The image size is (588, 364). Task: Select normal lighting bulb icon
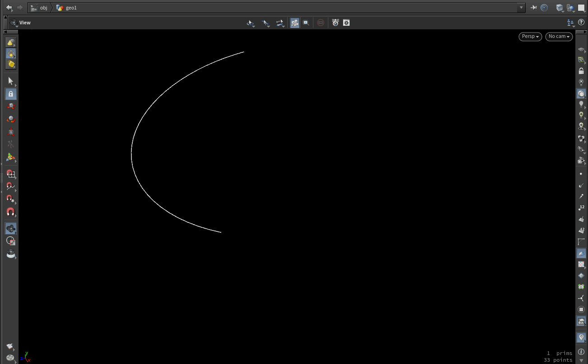581,105
